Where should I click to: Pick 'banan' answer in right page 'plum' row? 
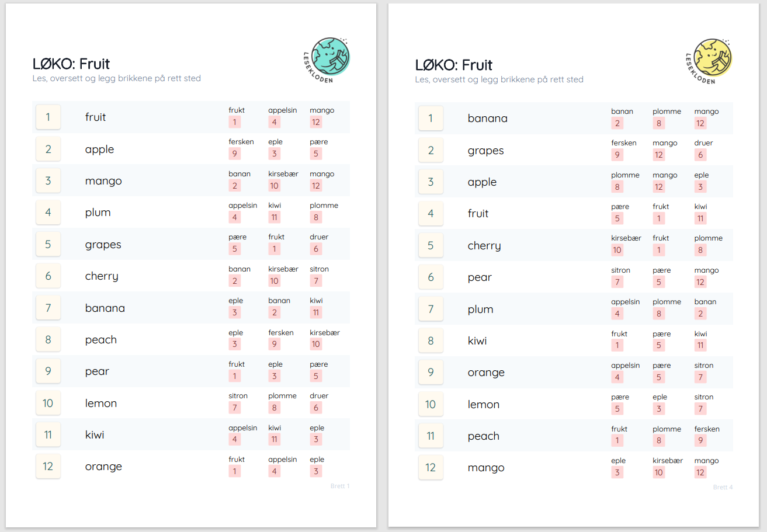point(705,302)
